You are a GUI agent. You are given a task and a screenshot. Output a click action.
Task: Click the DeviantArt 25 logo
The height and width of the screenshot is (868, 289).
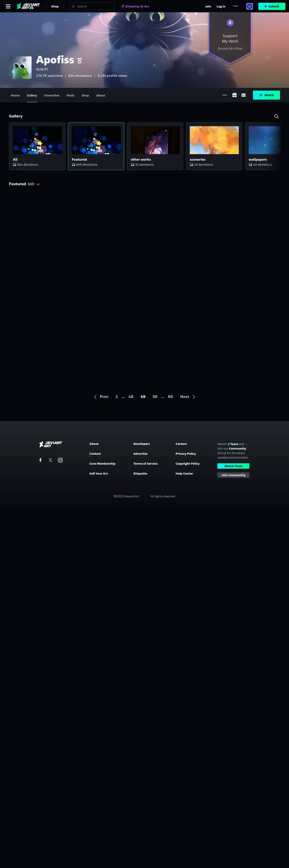coord(28,6)
